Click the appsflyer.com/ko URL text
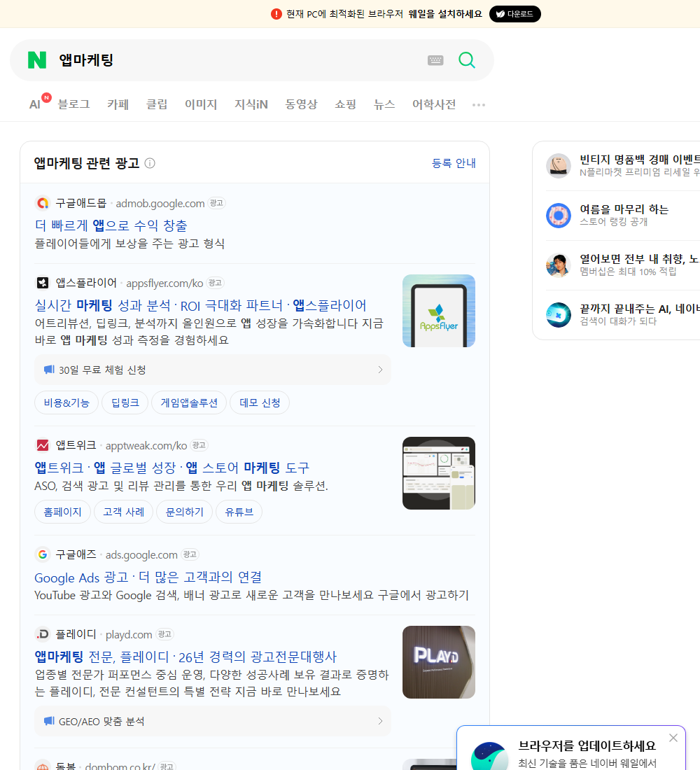The image size is (700, 770). click(x=164, y=283)
